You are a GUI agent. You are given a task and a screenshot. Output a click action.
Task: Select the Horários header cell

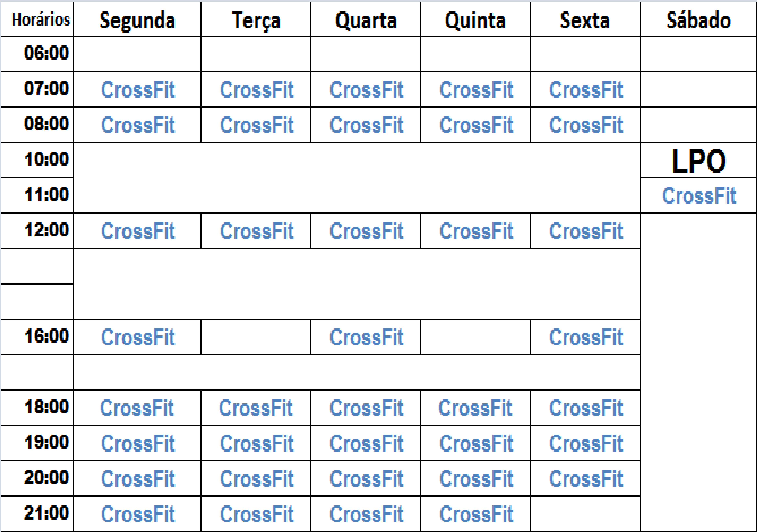(41, 20)
